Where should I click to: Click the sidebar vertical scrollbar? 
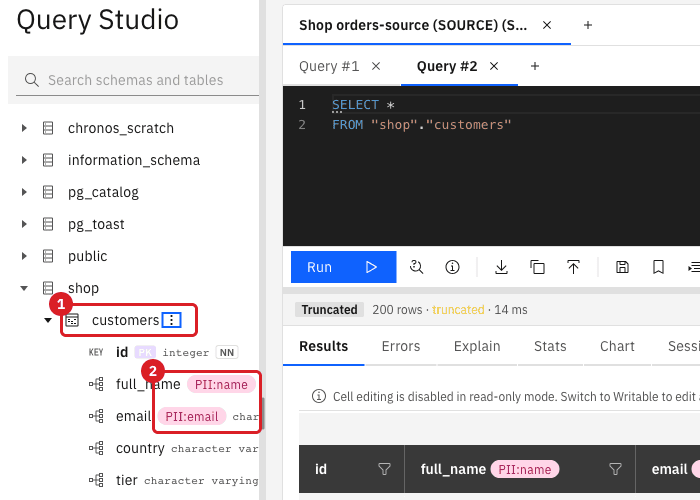(x=263, y=413)
